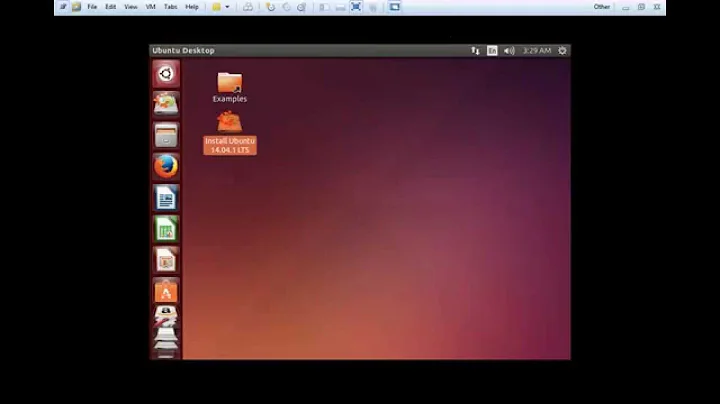Expand the power options dropdown arrow
The width and height of the screenshot is (720, 404).
[x=227, y=7]
